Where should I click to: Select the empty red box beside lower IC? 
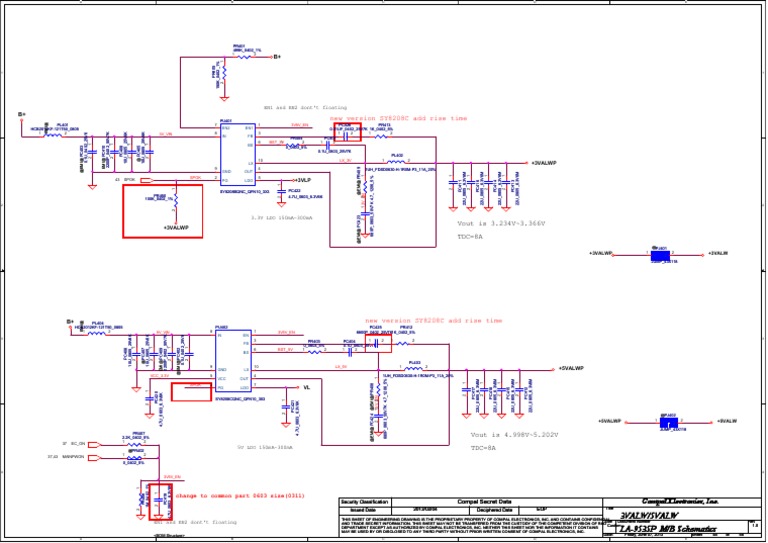tap(193, 392)
